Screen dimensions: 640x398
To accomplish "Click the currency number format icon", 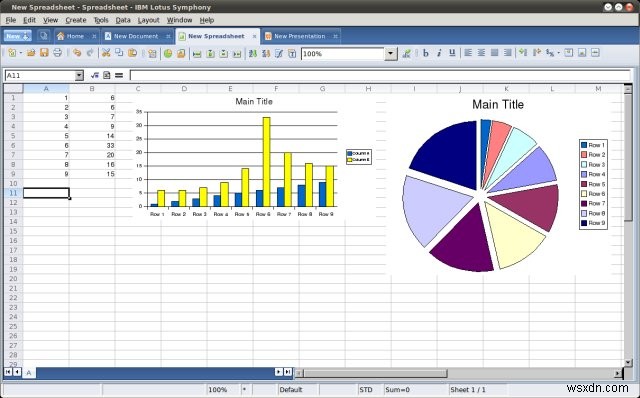I will click(x=550, y=53).
